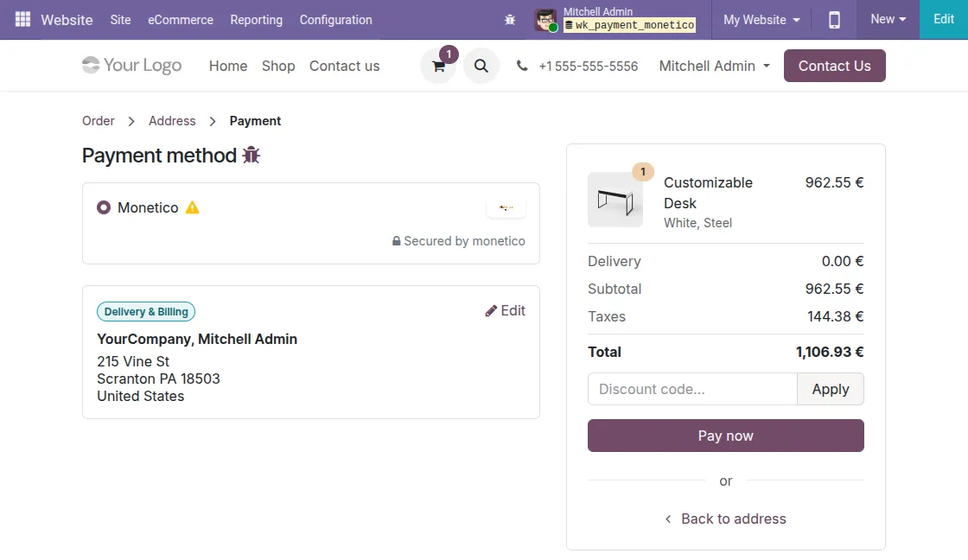Click the Delivery amount 0.00 €
Screen dimensions: 968x560
click(x=842, y=261)
